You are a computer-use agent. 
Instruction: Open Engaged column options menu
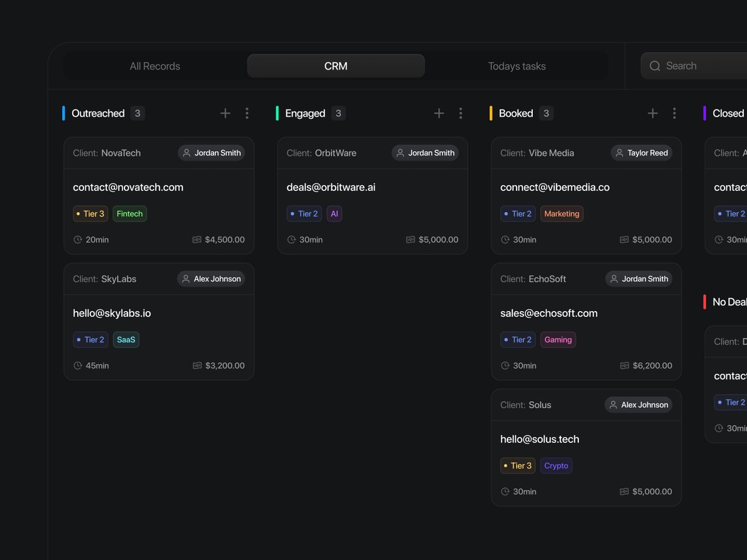tap(461, 113)
